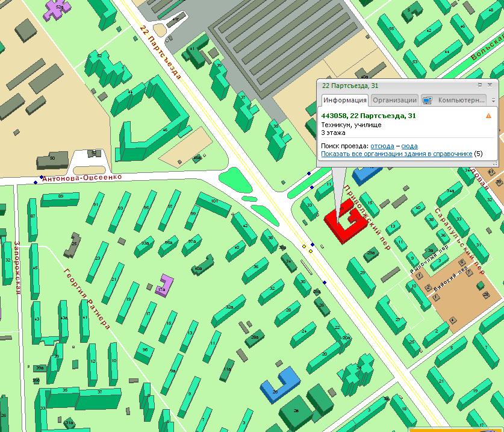
Task: Click the 'сюда' route link
Action: click(x=409, y=146)
